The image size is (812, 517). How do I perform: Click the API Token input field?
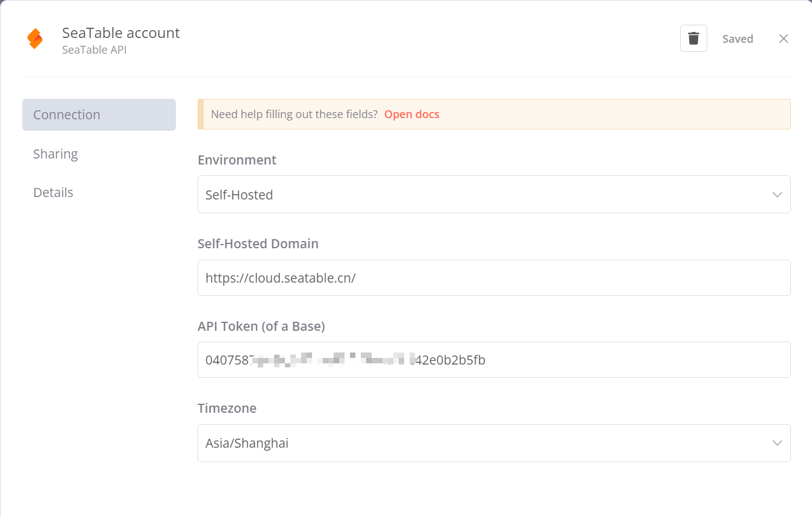tap(494, 360)
